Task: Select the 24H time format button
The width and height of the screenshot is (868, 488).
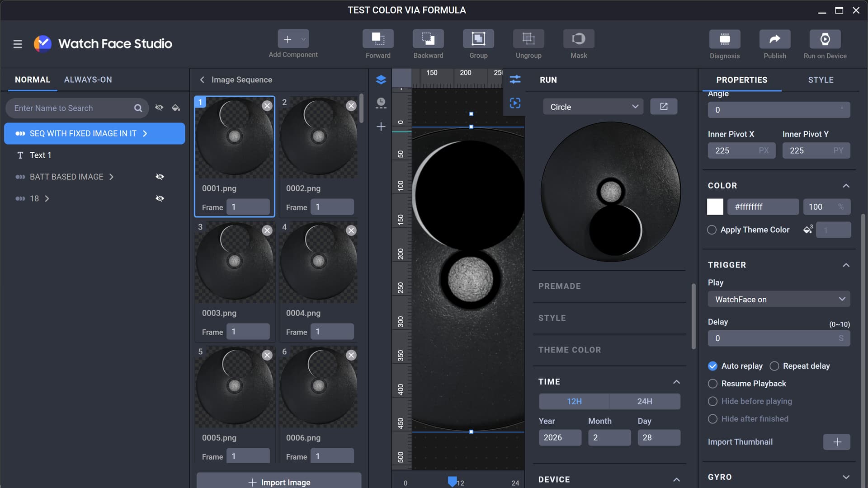Action: tap(644, 401)
